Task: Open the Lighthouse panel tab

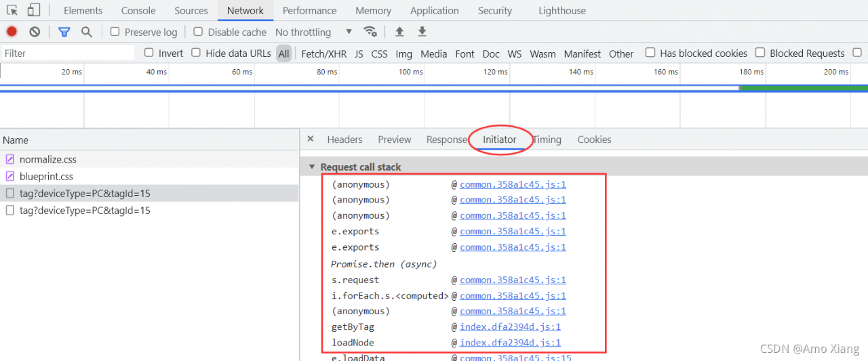Action: pyautogui.click(x=562, y=10)
